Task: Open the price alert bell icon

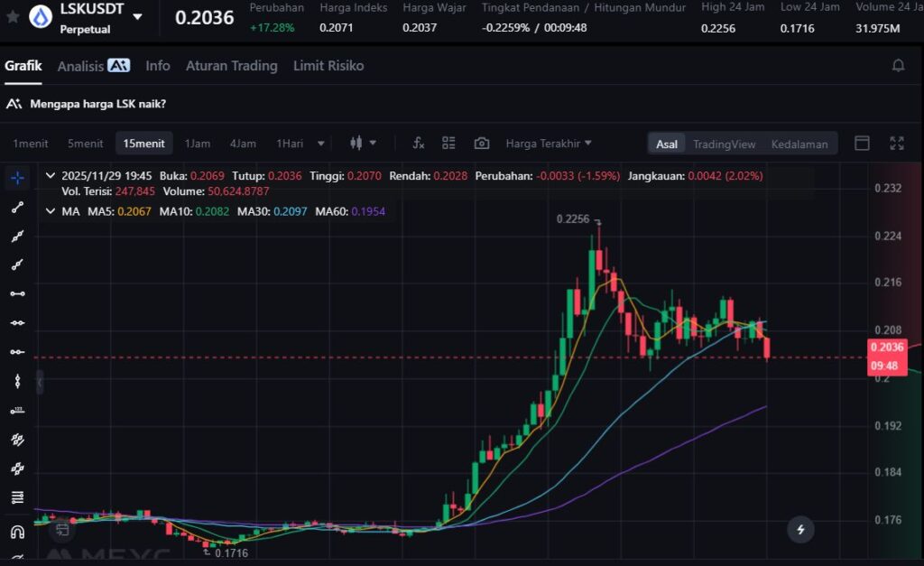Action: pos(898,66)
